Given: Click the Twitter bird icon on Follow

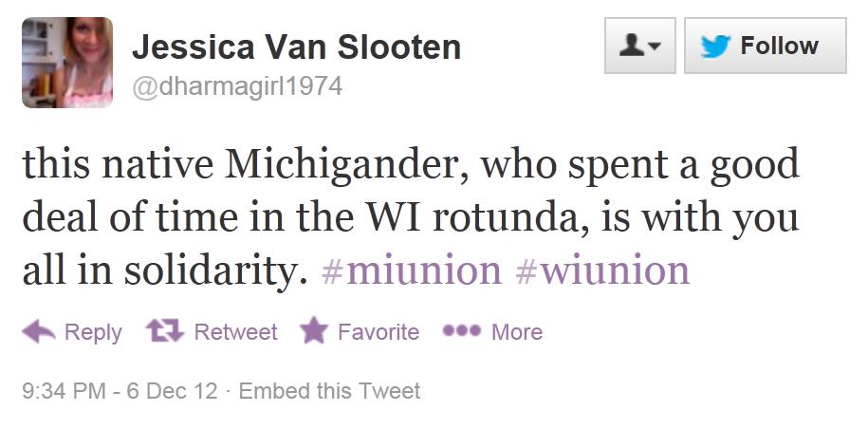Looking at the screenshot, I should (715, 46).
